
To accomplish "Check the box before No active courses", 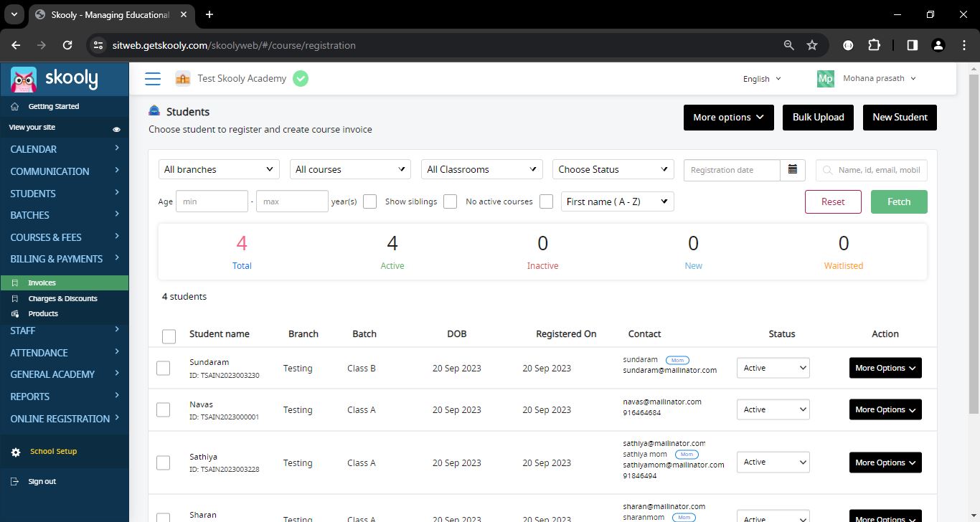I will (x=450, y=201).
